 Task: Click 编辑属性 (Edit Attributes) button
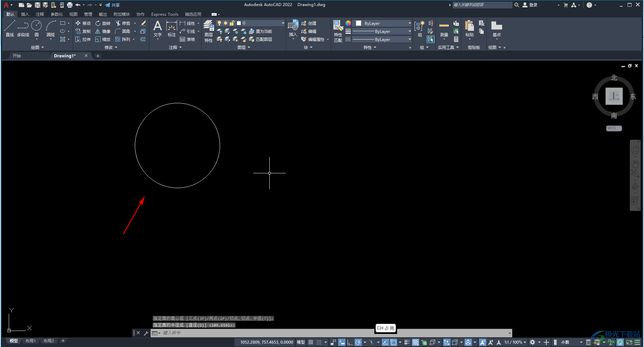pyautogui.click(x=313, y=39)
